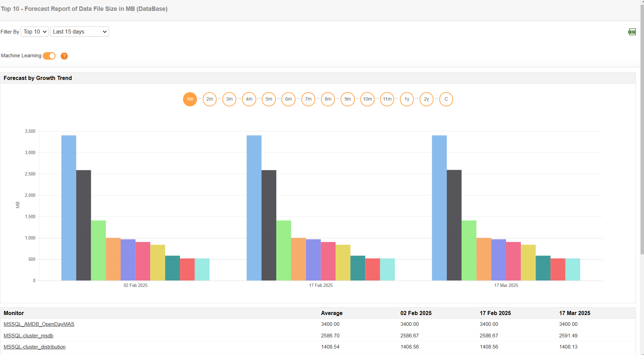Click the tallest blue bar for 17 Feb 2025

click(x=254, y=208)
